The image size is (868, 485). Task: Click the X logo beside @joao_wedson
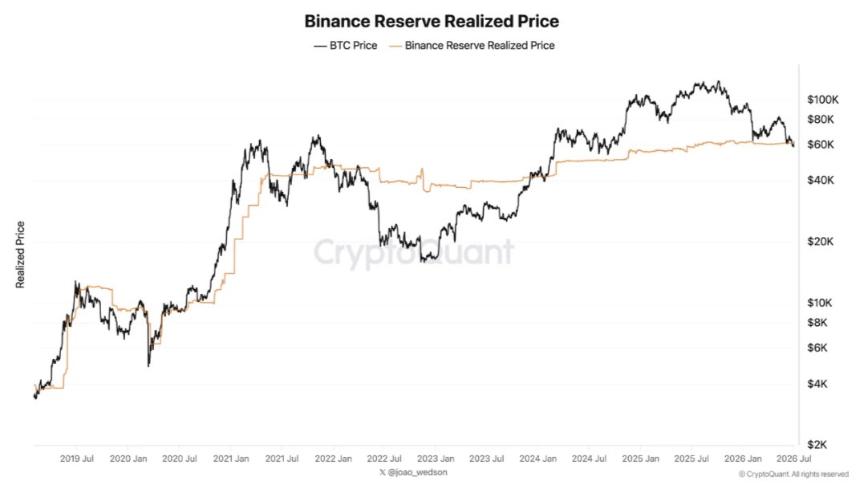[x=383, y=472]
